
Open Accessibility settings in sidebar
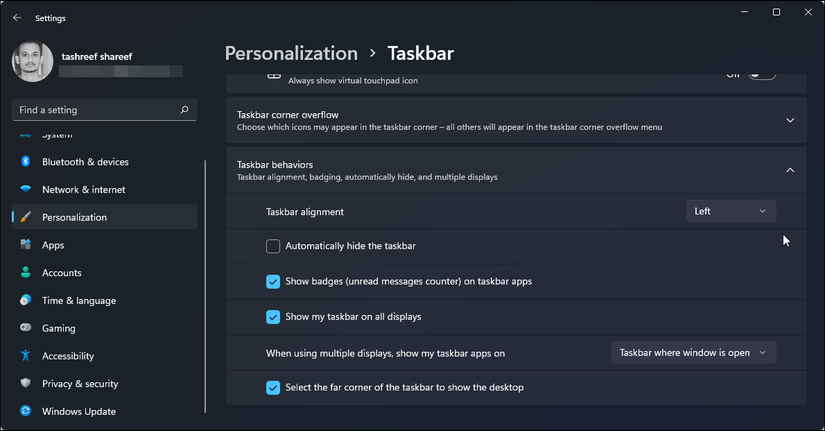pyautogui.click(x=68, y=356)
